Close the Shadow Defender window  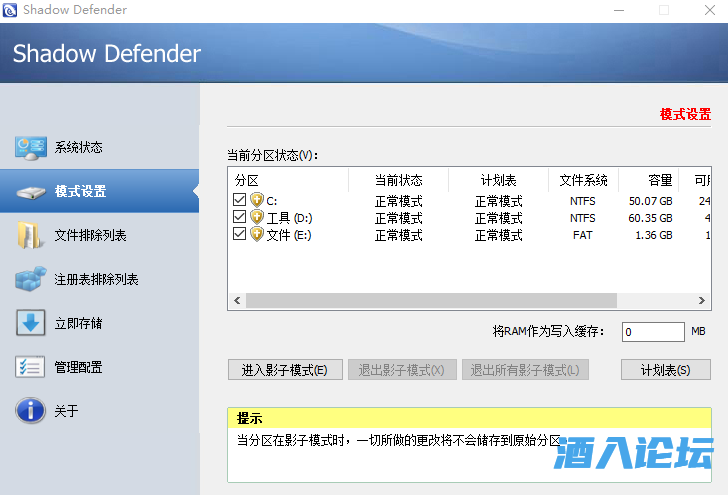coord(709,10)
